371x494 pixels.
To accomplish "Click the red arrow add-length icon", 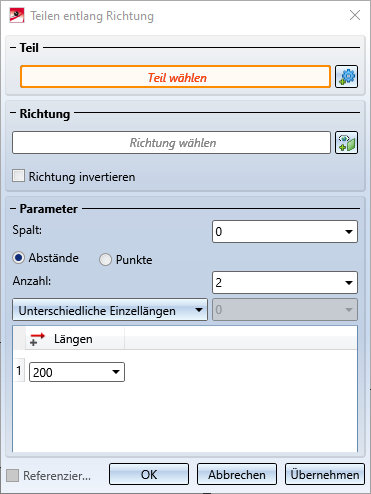I will [x=37, y=339].
